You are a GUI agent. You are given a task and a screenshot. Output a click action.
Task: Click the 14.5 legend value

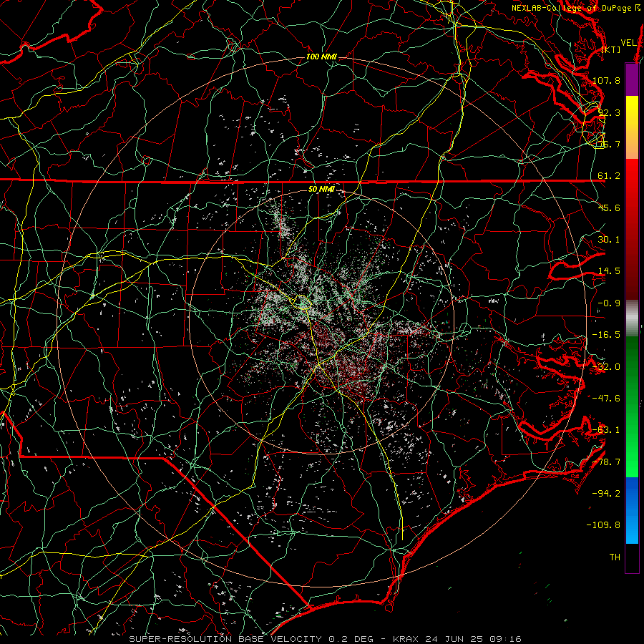[609, 271]
